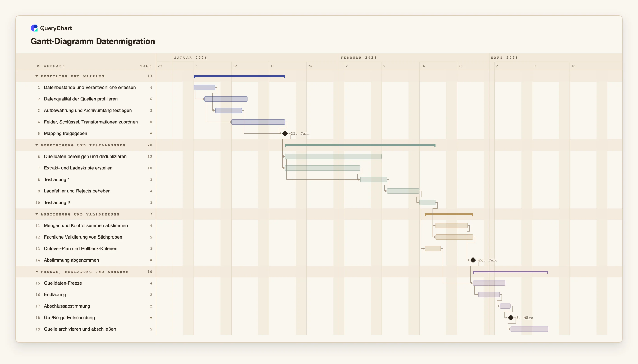Select the Aufbewahrung und Archivumfang task bar
638x364 pixels.
pyautogui.click(x=228, y=111)
